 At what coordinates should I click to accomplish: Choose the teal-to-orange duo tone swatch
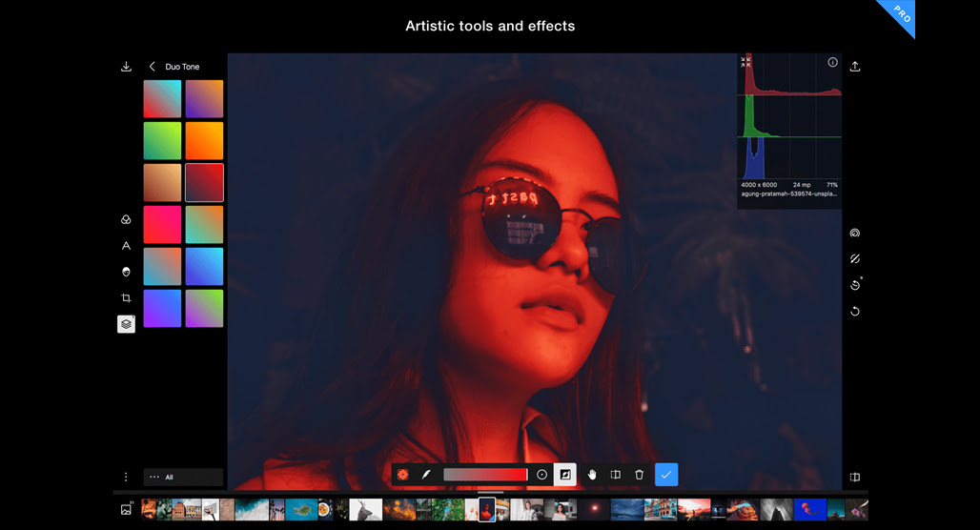(204, 224)
